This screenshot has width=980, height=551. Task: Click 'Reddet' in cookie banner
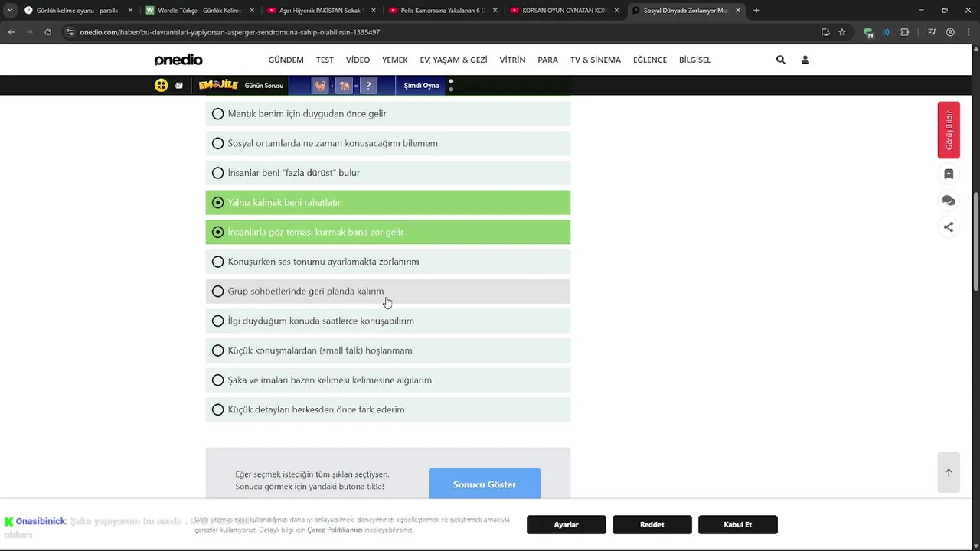(x=652, y=524)
